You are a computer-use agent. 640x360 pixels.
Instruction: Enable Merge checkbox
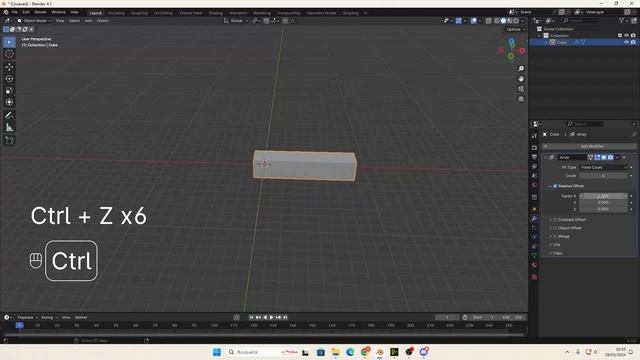[555, 236]
